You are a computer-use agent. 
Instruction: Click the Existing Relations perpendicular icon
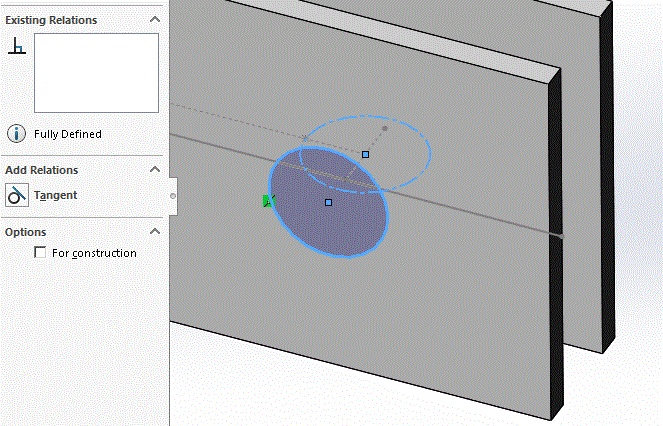(17, 46)
